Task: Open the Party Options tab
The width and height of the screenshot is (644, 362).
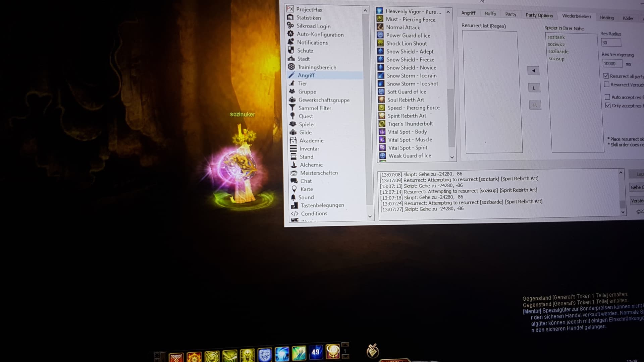Action: [539, 15]
